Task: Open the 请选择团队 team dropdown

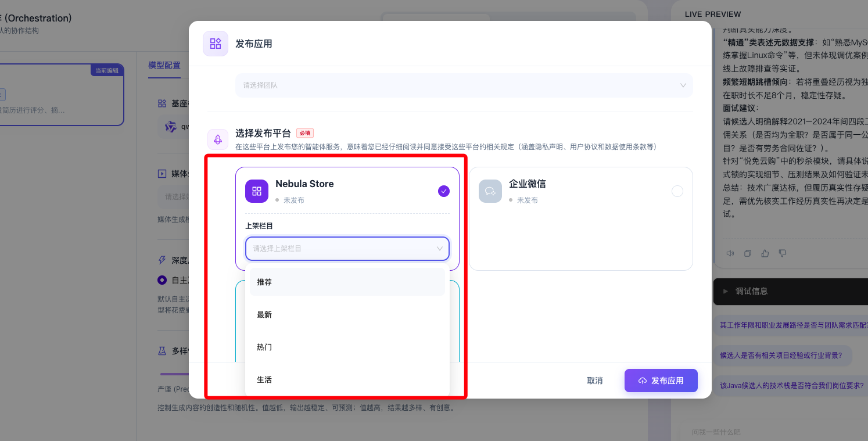Action: pyautogui.click(x=464, y=85)
